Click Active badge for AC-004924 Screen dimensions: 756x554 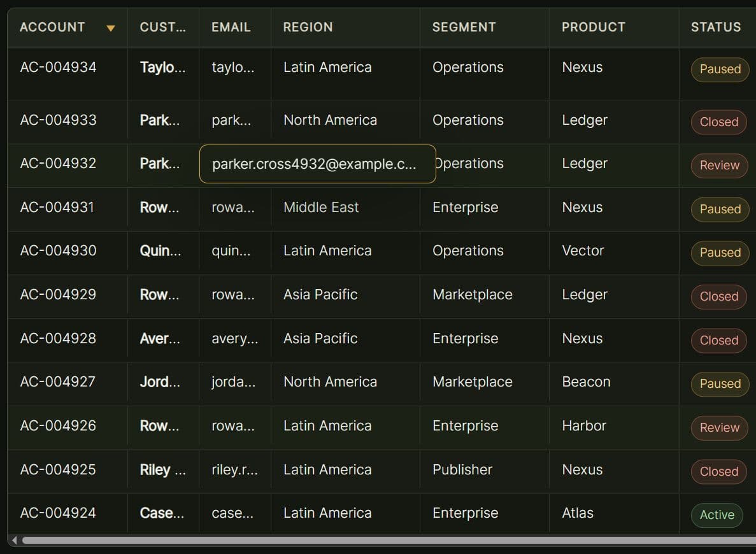pos(717,515)
